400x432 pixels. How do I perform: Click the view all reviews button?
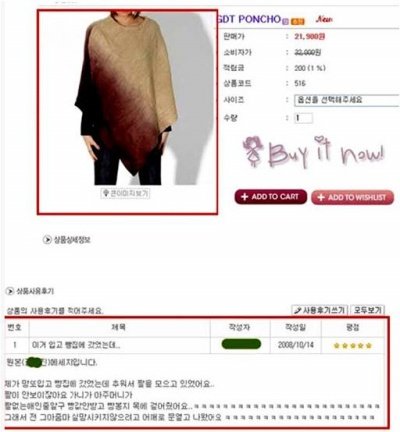[368, 310]
